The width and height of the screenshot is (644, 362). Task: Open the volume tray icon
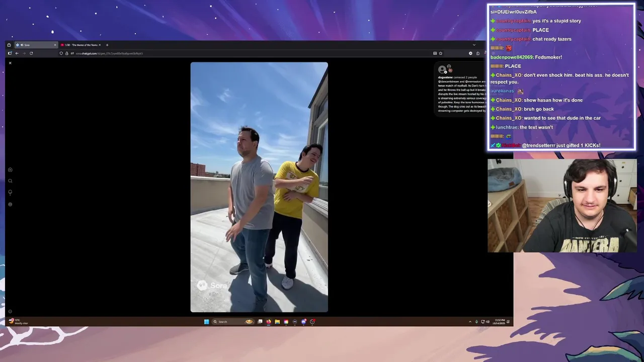(x=488, y=322)
